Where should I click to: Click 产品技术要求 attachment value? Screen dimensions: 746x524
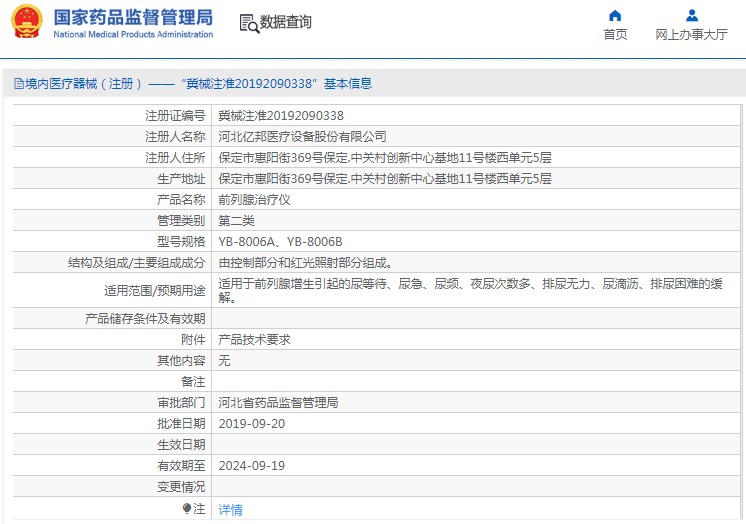254,340
